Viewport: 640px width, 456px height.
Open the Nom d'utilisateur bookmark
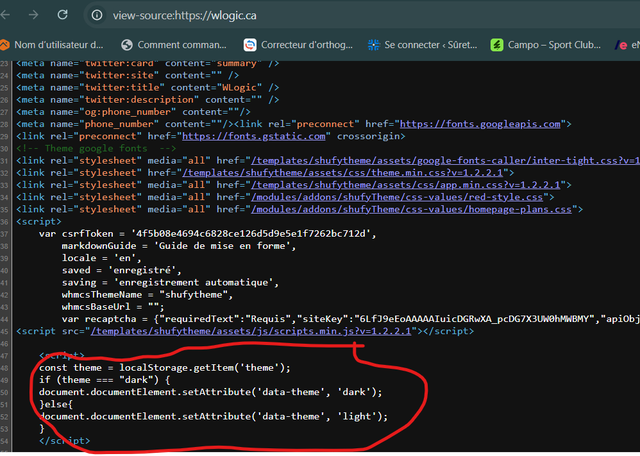coord(52,45)
